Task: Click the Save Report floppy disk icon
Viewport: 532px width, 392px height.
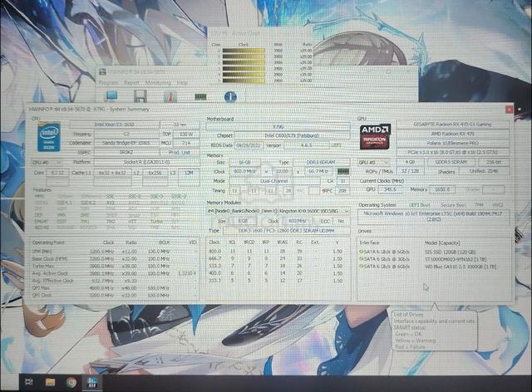Action: coord(140,96)
